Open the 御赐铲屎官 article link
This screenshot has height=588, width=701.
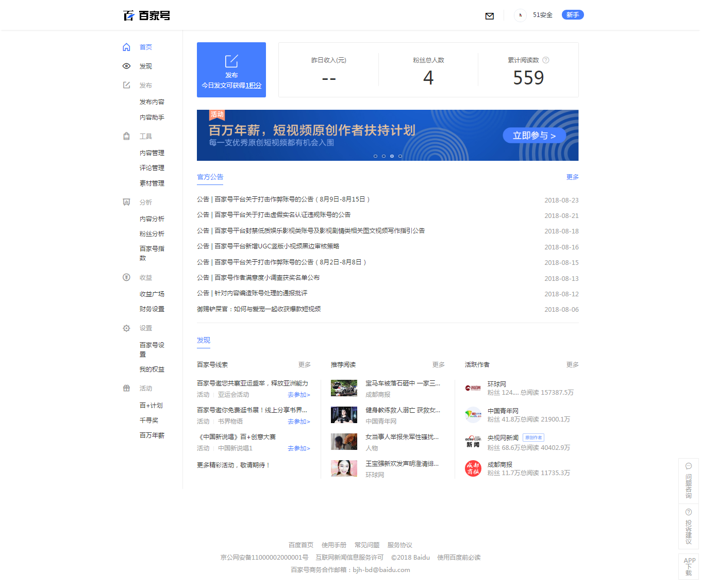point(259,309)
